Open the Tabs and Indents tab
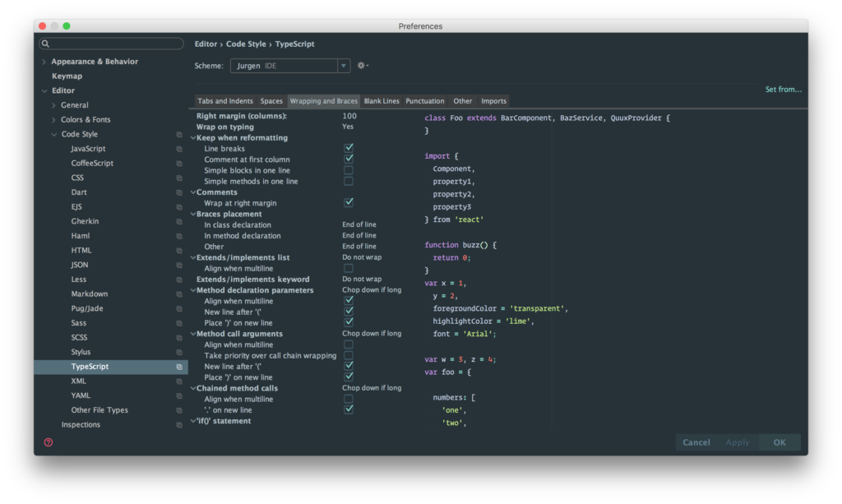 [224, 101]
